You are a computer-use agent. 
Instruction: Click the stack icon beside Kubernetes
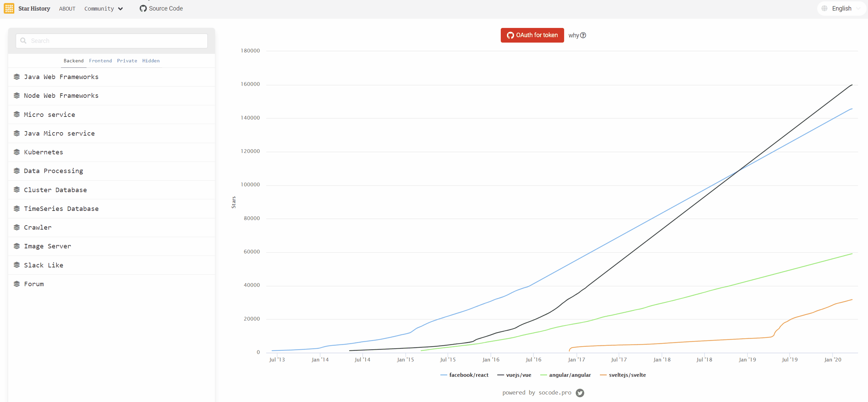point(17,152)
